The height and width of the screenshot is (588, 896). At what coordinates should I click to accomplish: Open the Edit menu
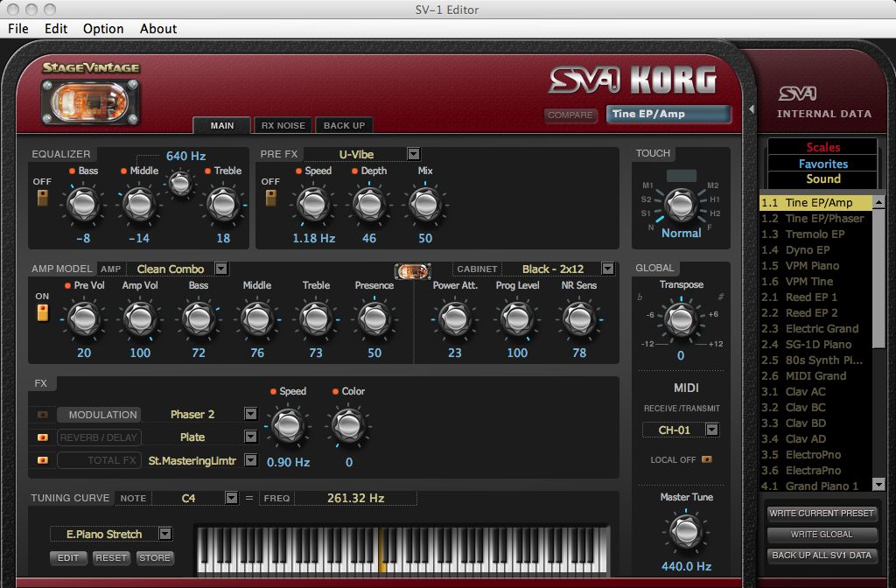point(56,29)
